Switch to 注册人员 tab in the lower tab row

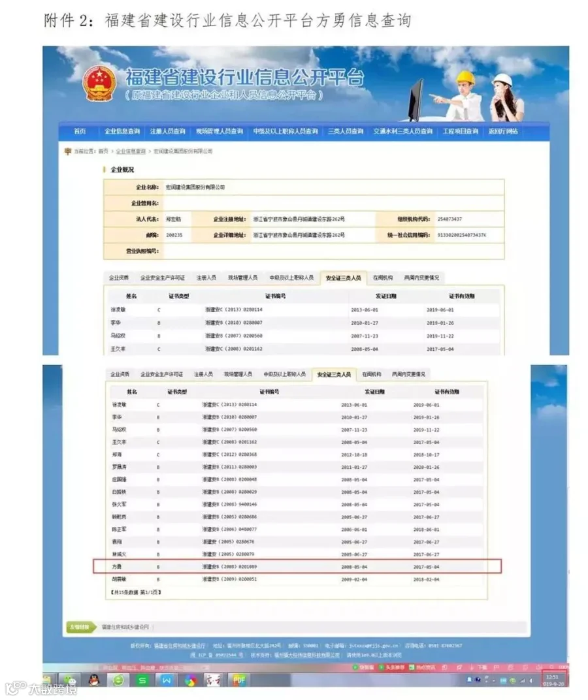(x=203, y=374)
